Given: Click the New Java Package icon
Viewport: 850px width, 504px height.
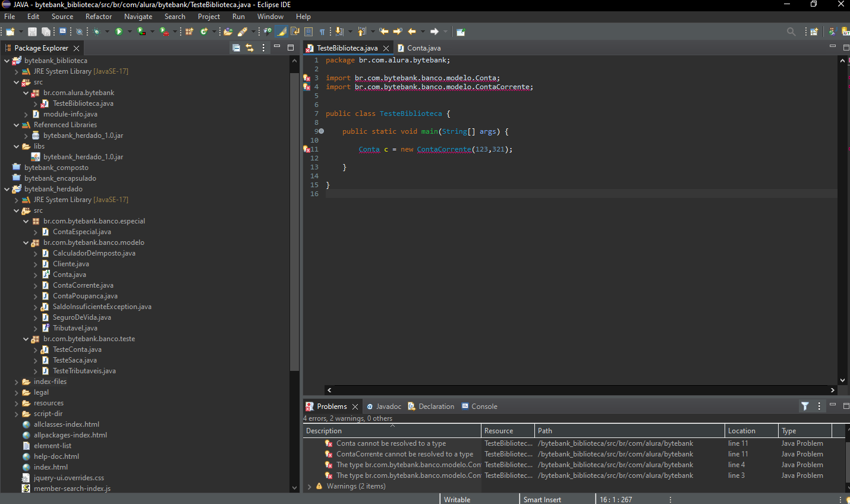Looking at the screenshot, I should click(190, 31).
